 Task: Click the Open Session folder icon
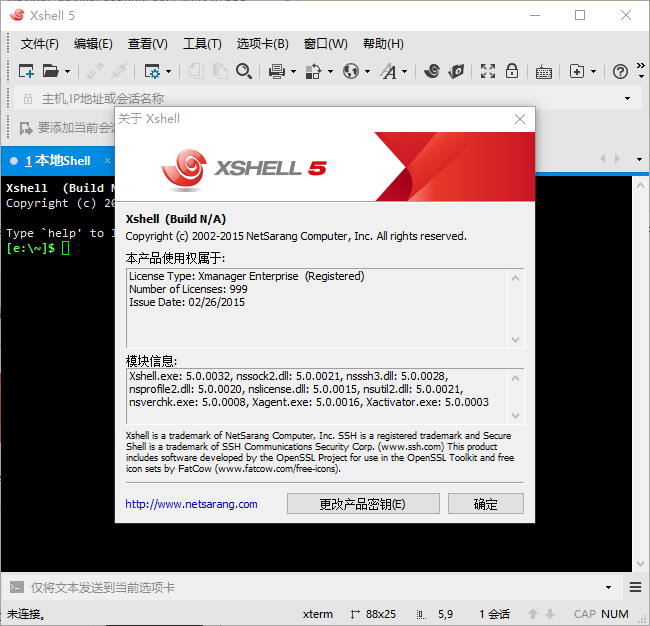52,71
